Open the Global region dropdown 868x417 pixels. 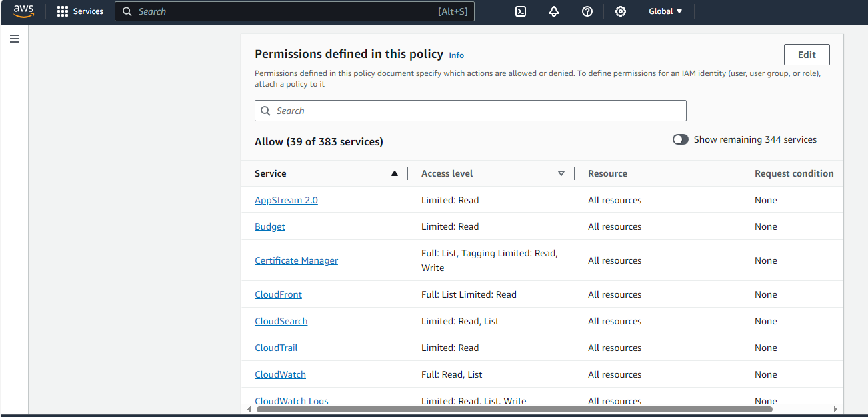pos(665,11)
